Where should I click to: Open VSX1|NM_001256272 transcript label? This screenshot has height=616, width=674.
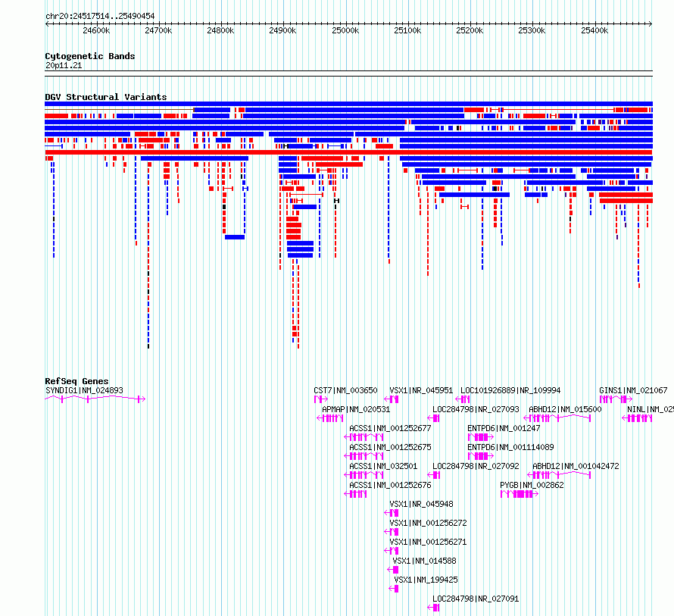coord(428,523)
